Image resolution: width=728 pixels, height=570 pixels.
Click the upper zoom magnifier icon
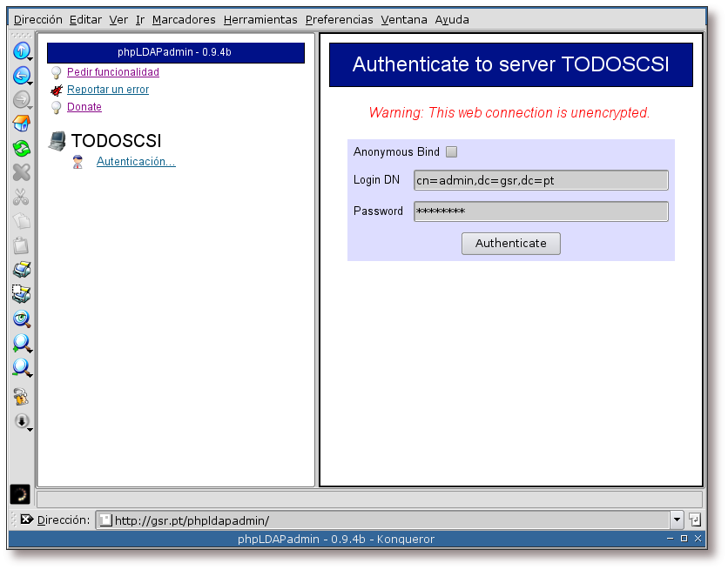21,344
